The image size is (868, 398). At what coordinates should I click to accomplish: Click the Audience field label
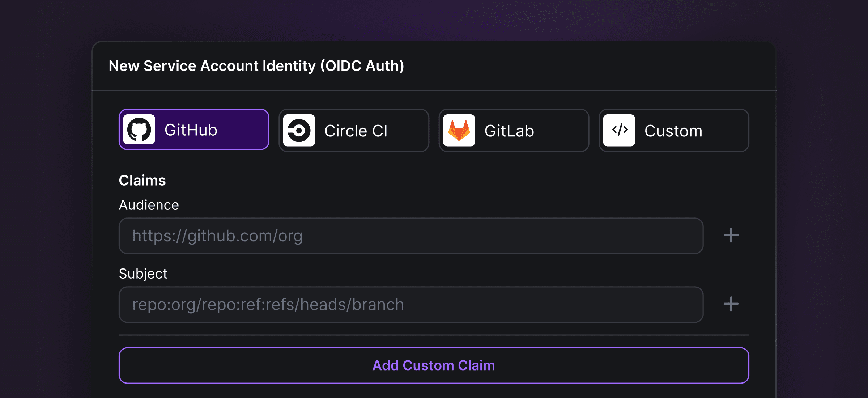point(149,205)
